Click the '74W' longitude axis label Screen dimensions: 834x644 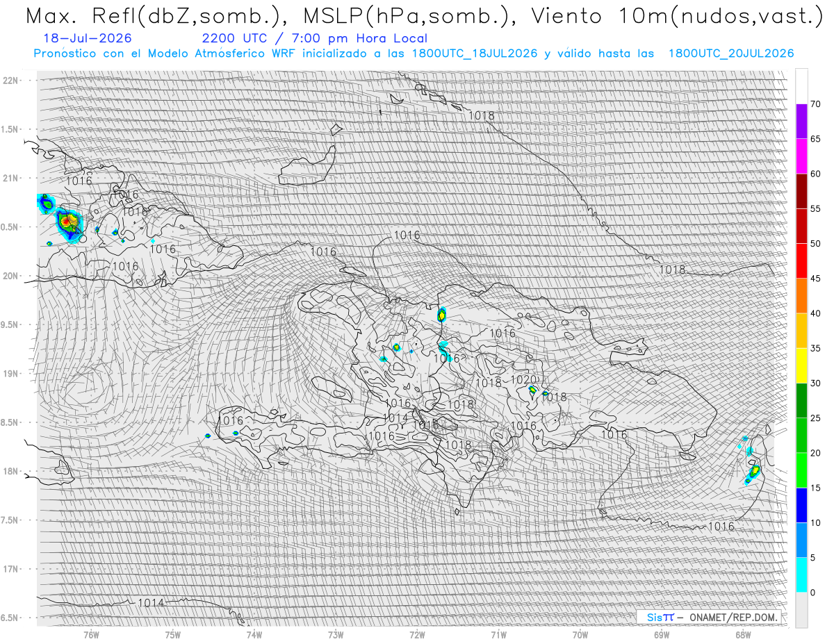(254, 634)
